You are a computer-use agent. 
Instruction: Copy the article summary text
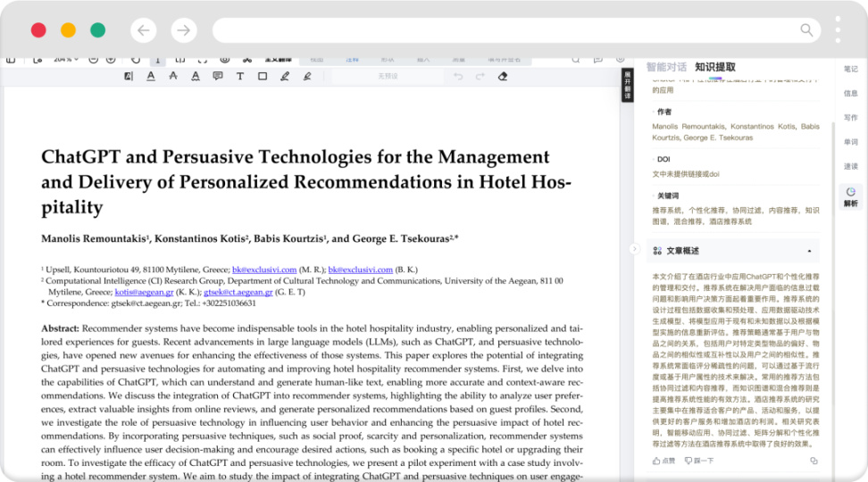pyautogui.click(x=814, y=461)
